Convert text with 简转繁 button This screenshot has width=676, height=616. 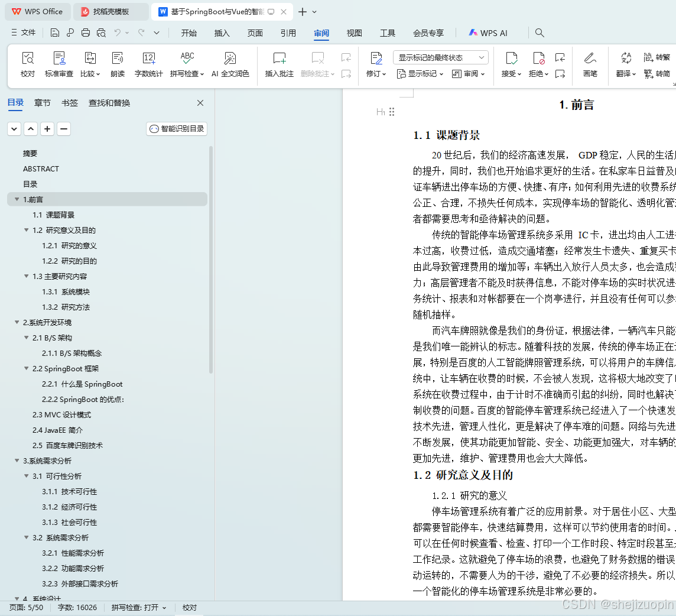[656, 57]
